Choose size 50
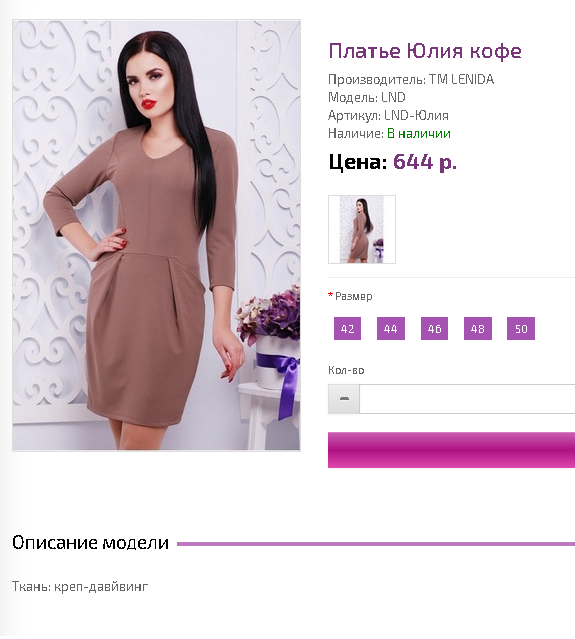Image resolution: width=575 pixels, height=639 pixels. coord(521,328)
